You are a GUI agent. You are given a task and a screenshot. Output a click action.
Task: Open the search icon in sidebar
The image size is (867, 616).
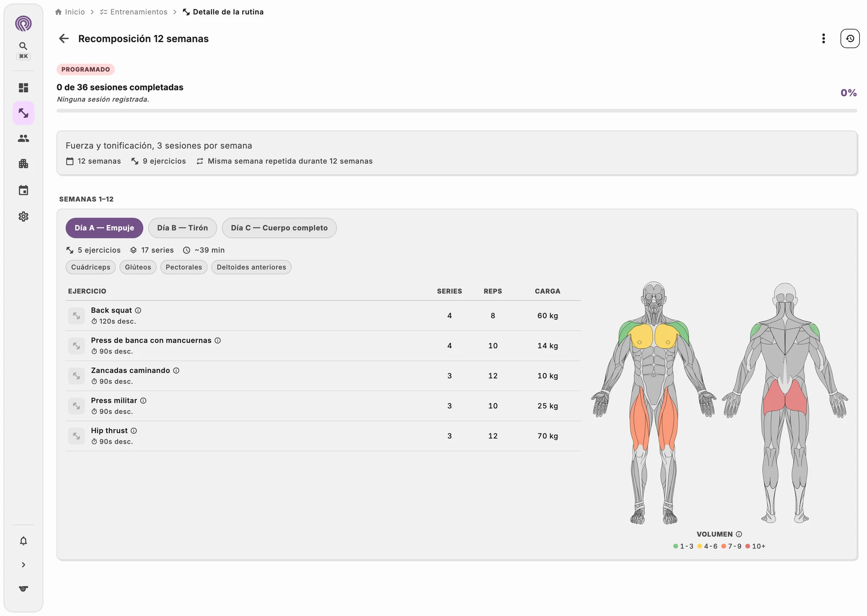23,46
